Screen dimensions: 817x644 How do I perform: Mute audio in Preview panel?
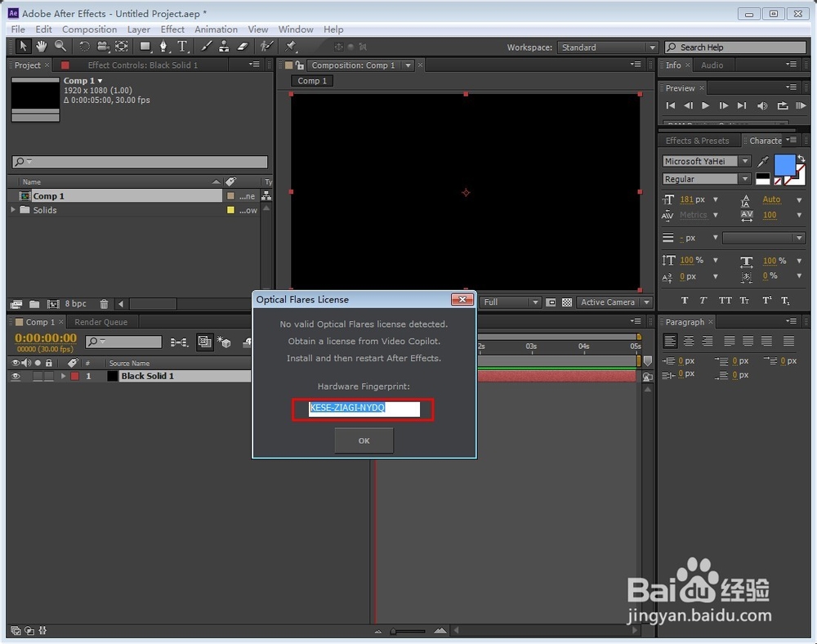pos(762,105)
